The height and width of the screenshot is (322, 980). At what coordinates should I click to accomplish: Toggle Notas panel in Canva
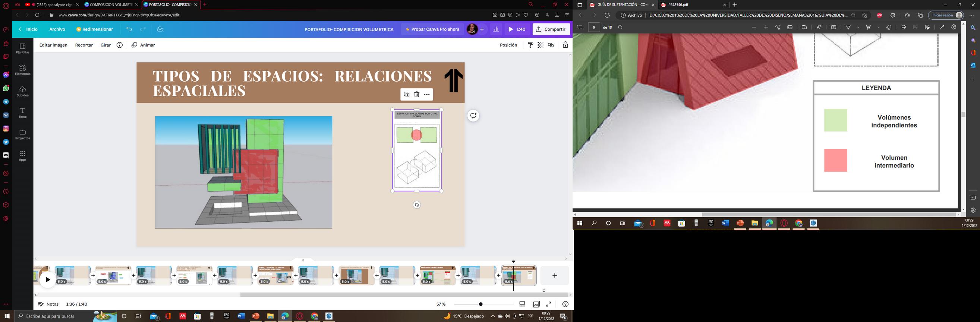point(48,304)
